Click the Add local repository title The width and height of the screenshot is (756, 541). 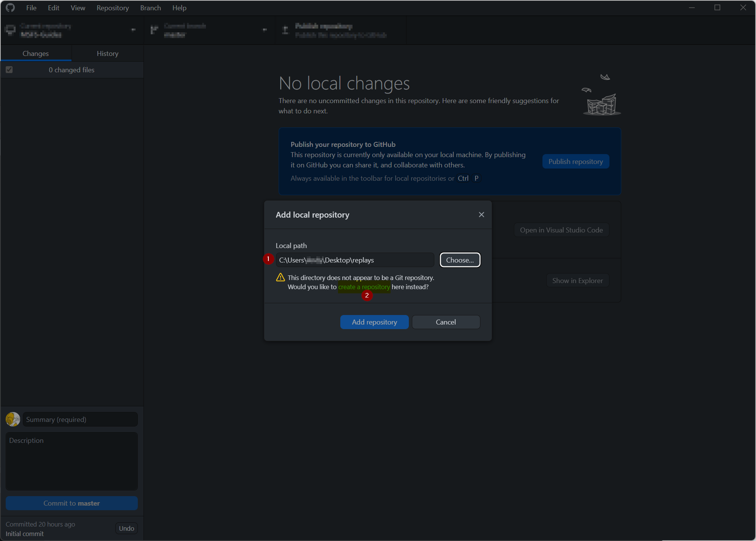click(313, 215)
